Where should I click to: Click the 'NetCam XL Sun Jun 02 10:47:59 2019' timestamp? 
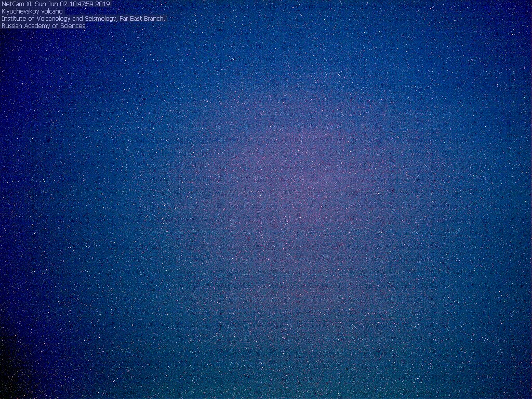click(x=56, y=4)
